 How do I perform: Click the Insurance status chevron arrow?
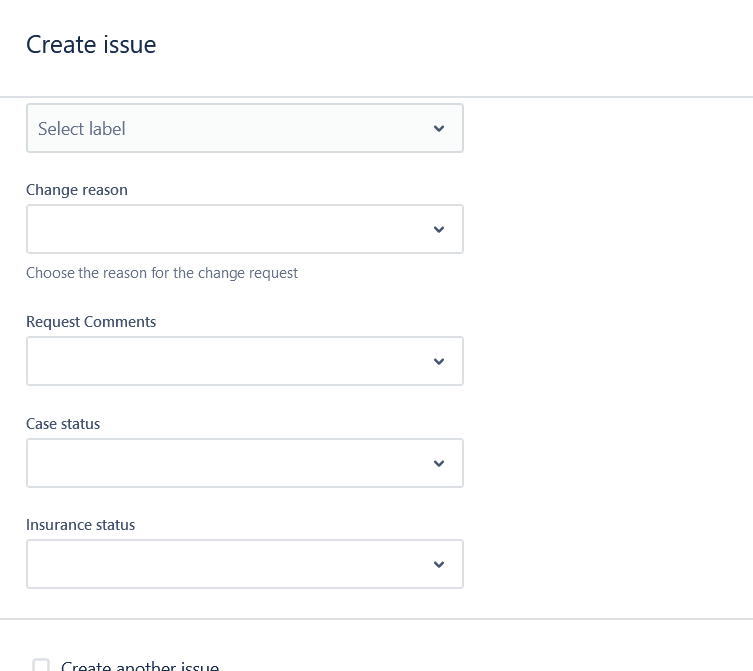point(439,565)
